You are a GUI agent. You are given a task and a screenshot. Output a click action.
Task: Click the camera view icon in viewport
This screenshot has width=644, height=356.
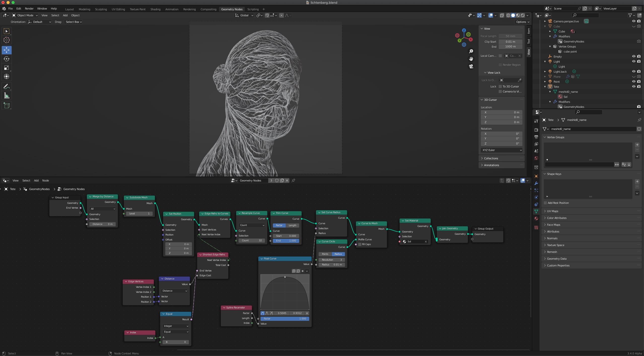[x=471, y=67]
